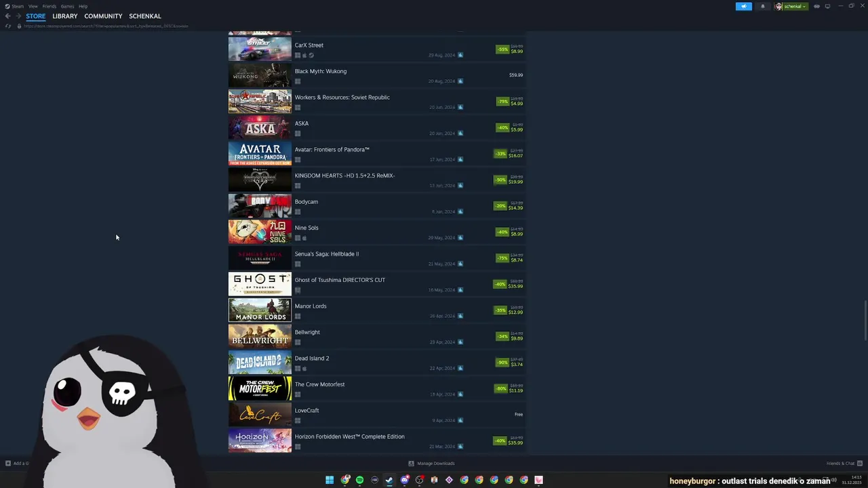Open Windows Start menu

click(x=330, y=480)
